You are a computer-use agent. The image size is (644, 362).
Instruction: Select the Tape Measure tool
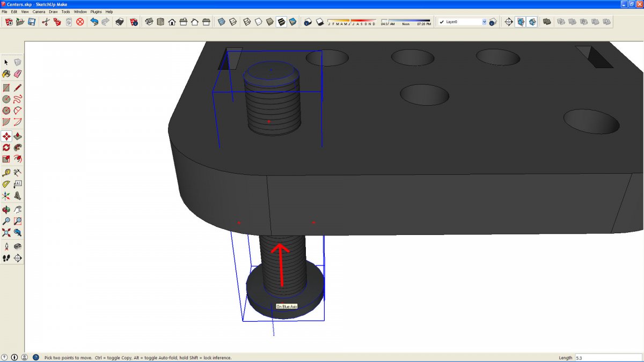6,173
